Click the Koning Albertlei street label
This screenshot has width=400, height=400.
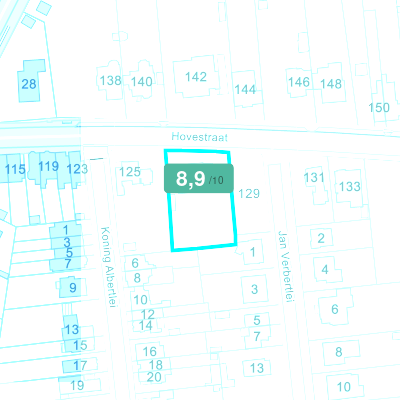point(108,267)
